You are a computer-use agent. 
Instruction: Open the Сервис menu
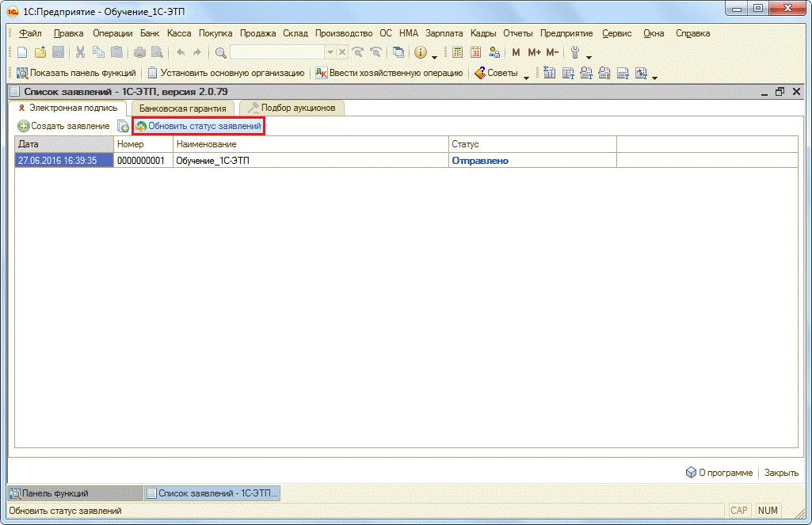point(617,33)
